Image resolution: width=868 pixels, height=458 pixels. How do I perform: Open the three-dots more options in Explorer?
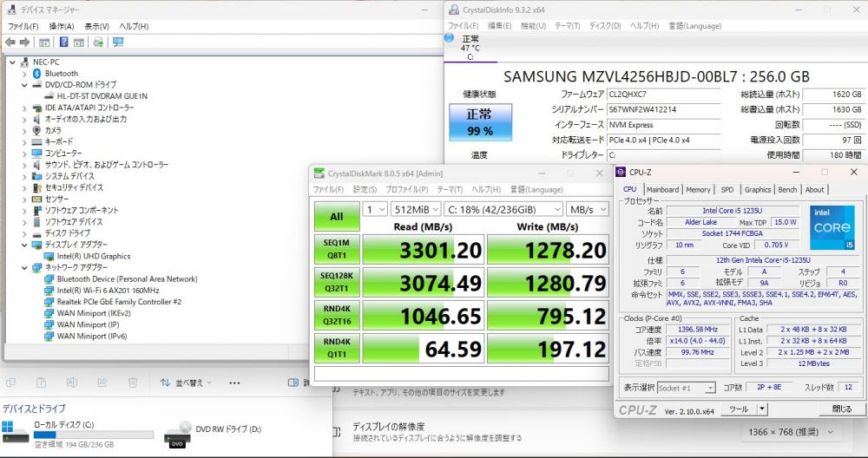234,383
